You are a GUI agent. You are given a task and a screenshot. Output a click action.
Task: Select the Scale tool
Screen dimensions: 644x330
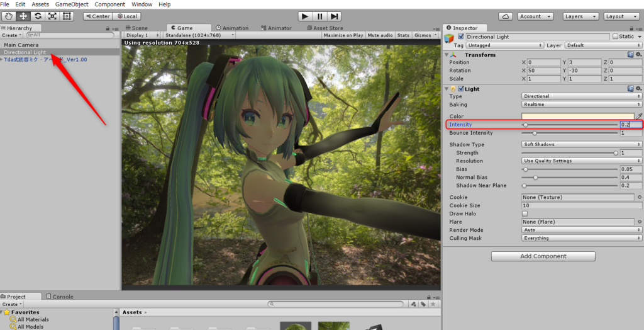click(x=53, y=16)
